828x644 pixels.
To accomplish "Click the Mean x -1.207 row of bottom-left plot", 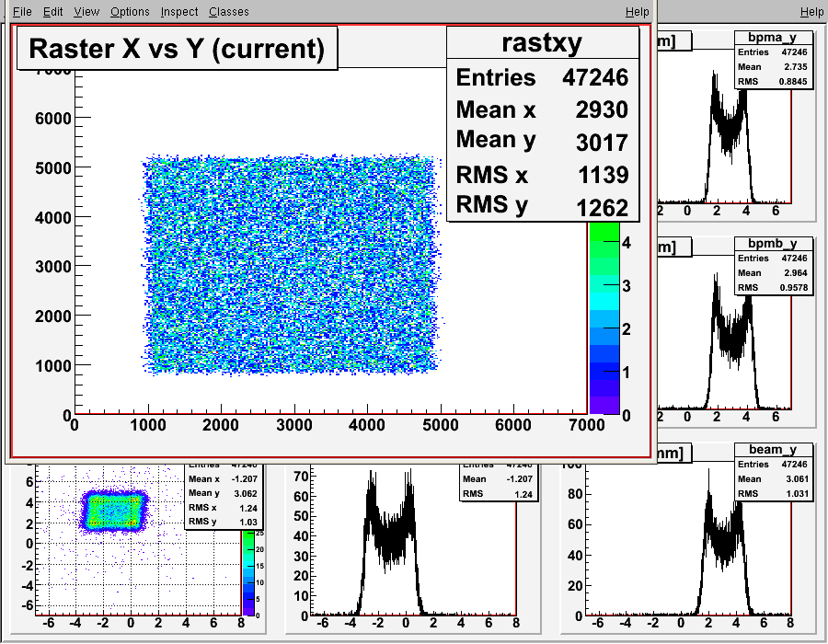I will 224,478.
